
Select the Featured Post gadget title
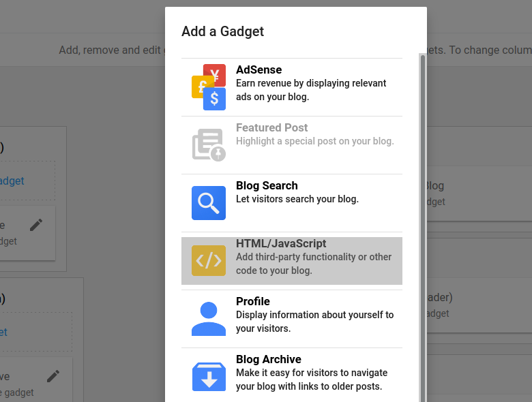pyautogui.click(x=271, y=127)
